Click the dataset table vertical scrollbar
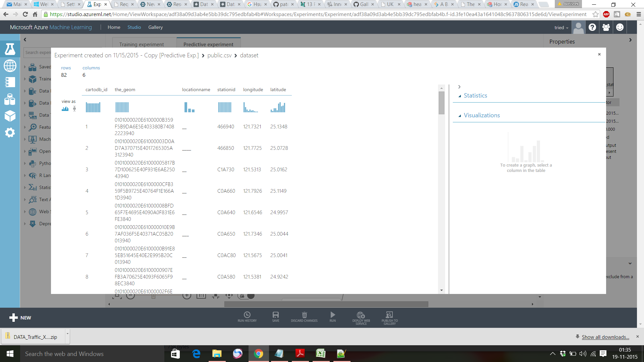This screenshot has width=644, height=362. (x=441, y=103)
